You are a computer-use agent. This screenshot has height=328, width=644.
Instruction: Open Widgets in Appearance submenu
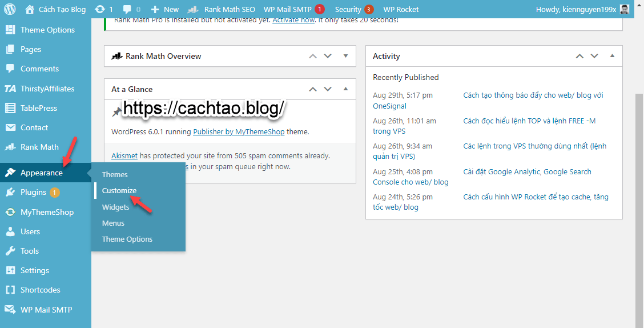[115, 207]
